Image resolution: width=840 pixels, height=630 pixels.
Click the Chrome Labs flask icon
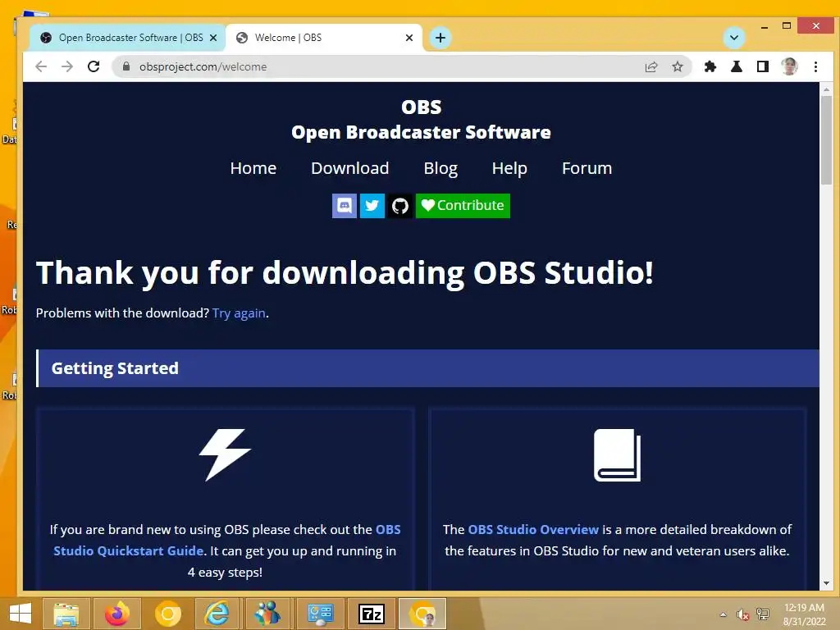(x=737, y=66)
